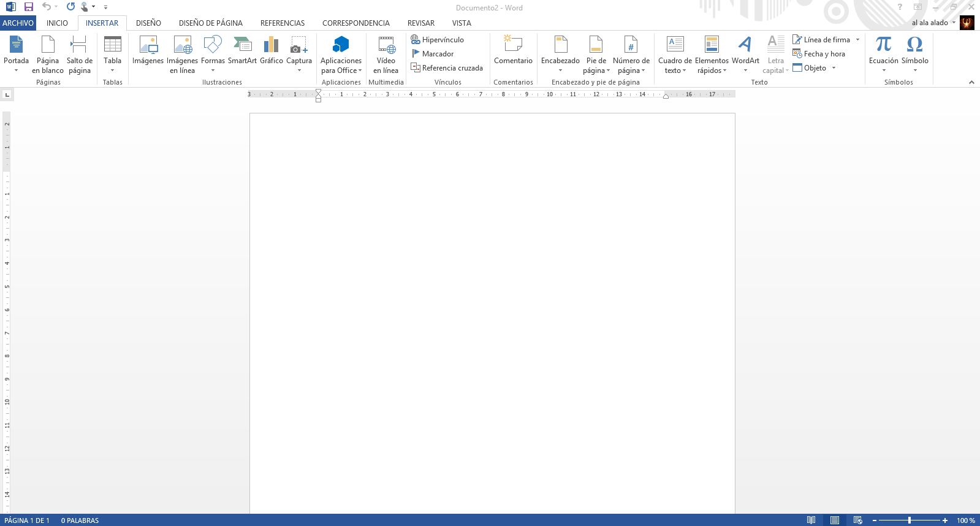Switch to print layout view in status bar
The height and width of the screenshot is (526, 980).
point(834,520)
